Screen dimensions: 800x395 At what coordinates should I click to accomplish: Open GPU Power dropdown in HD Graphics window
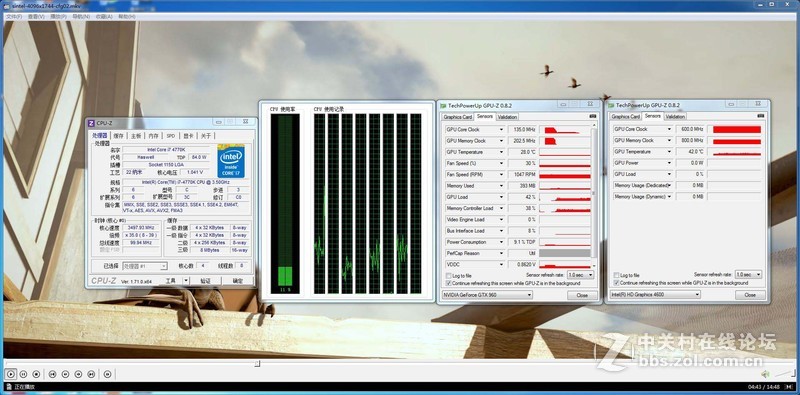point(669,163)
